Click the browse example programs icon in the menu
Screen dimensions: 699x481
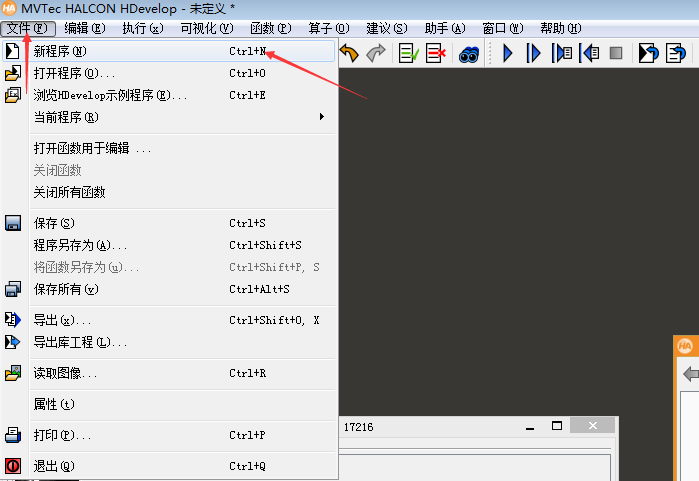pos(13,95)
